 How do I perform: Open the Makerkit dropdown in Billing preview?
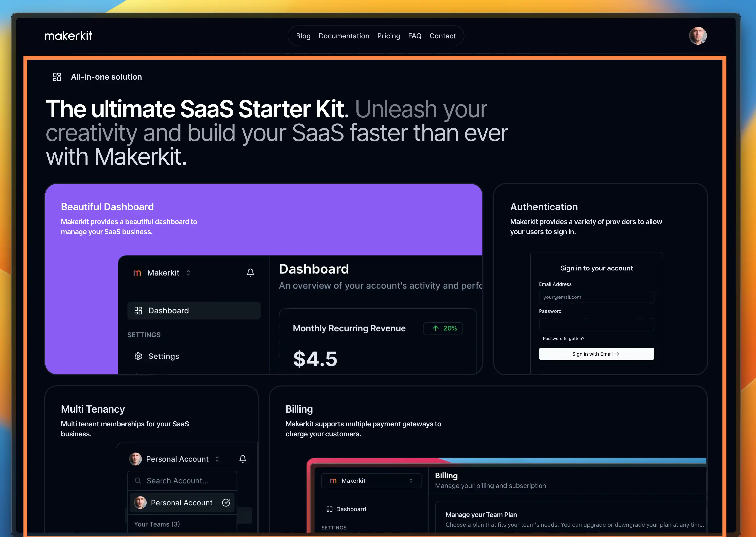click(x=371, y=481)
